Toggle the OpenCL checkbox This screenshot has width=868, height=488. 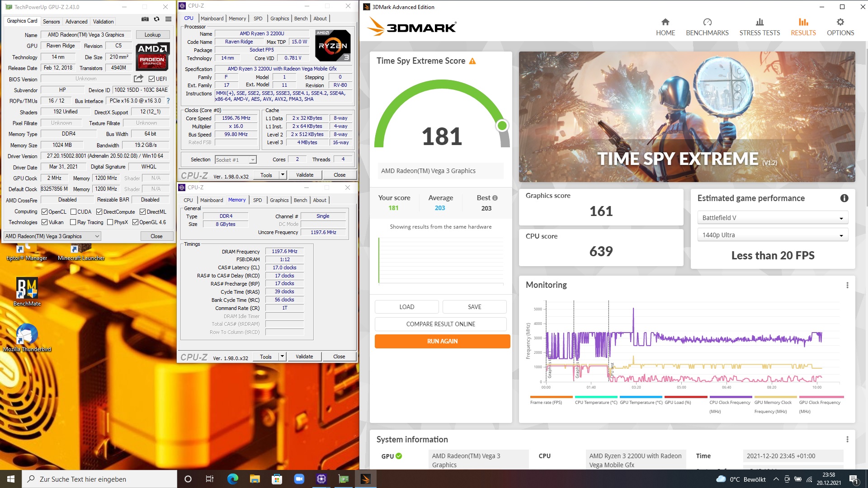tap(44, 212)
